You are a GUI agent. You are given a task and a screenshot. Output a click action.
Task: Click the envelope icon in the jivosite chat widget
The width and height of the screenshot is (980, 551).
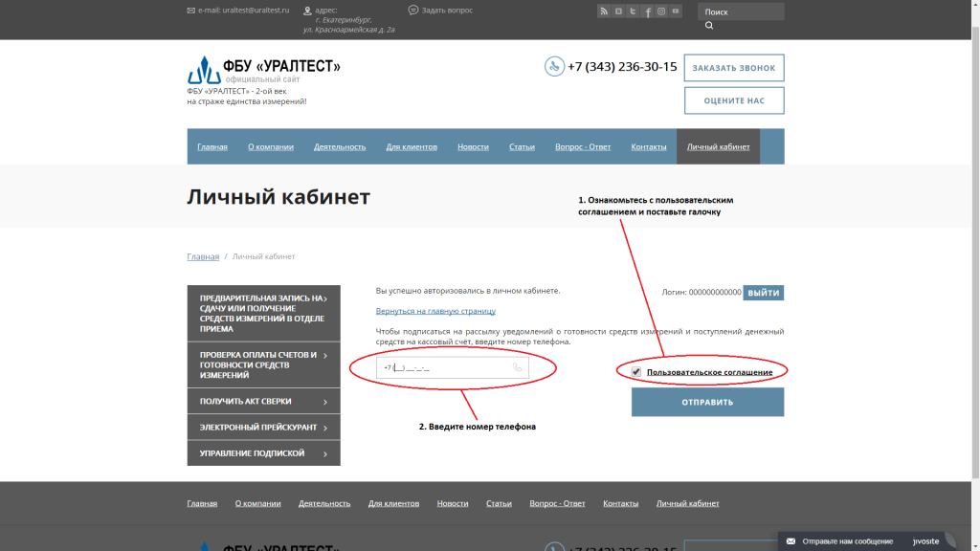pos(791,541)
